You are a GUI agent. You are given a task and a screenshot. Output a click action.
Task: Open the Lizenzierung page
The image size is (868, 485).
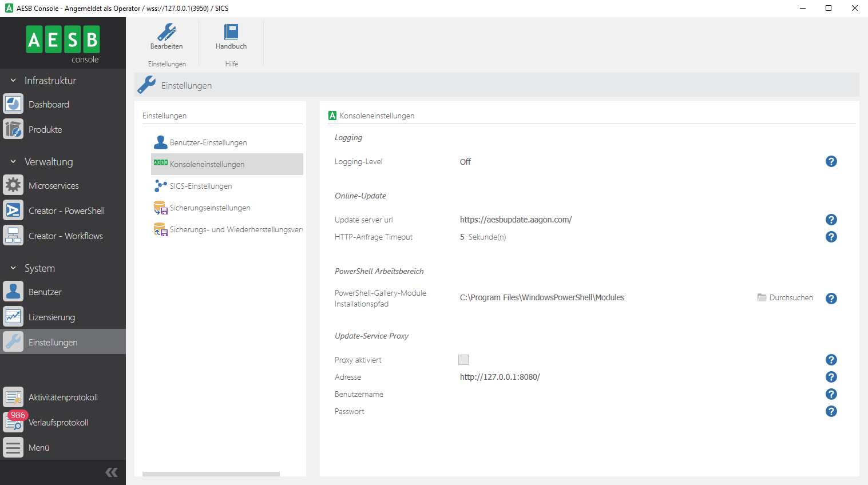51,317
